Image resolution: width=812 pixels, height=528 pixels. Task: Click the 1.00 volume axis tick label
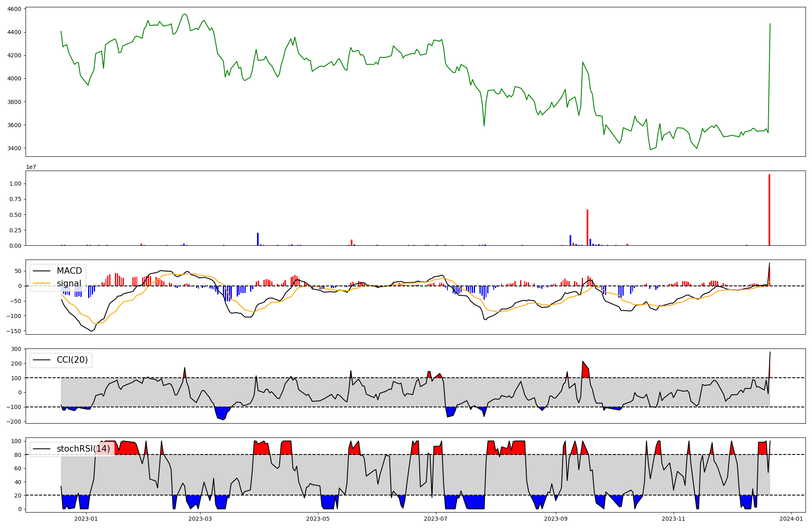15,184
